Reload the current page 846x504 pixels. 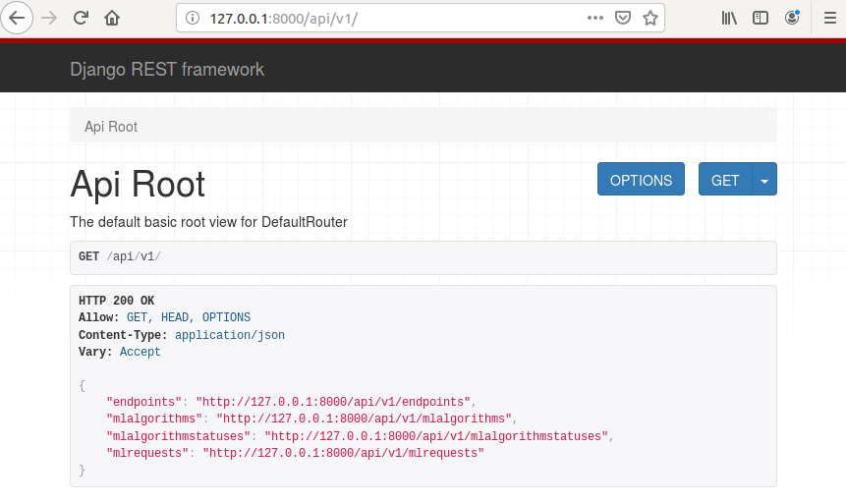82,18
